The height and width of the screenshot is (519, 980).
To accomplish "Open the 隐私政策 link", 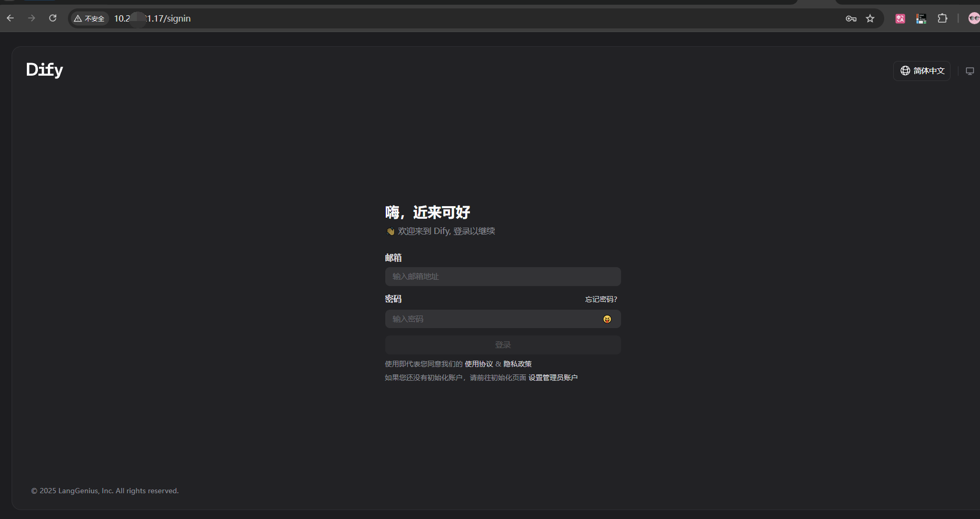I will (x=518, y=364).
